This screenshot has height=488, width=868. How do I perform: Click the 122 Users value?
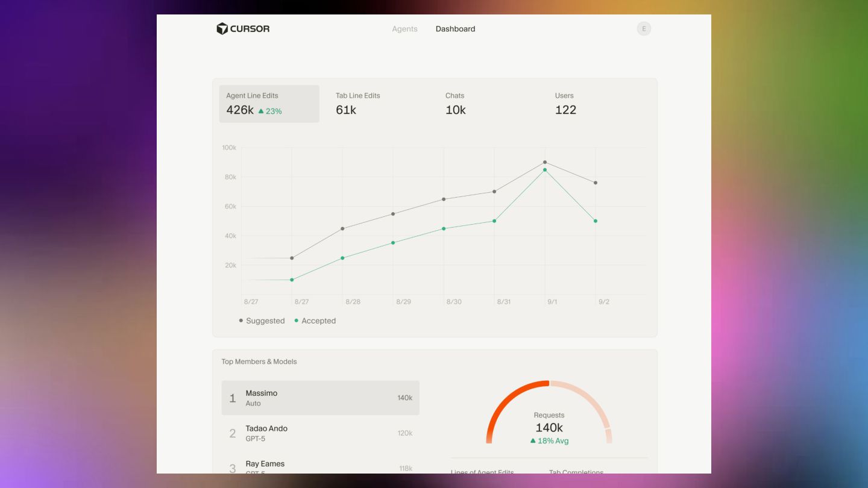point(565,110)
